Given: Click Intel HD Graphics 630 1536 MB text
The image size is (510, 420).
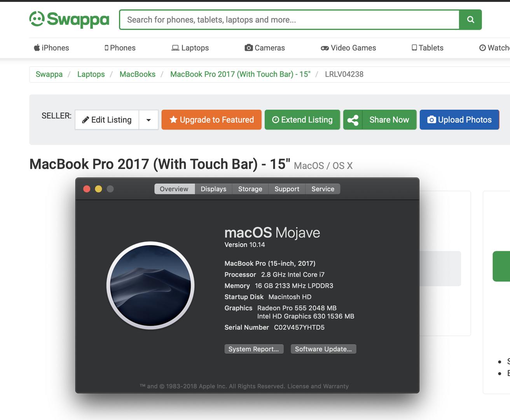Looking at the screenshot, I should 306,317.
